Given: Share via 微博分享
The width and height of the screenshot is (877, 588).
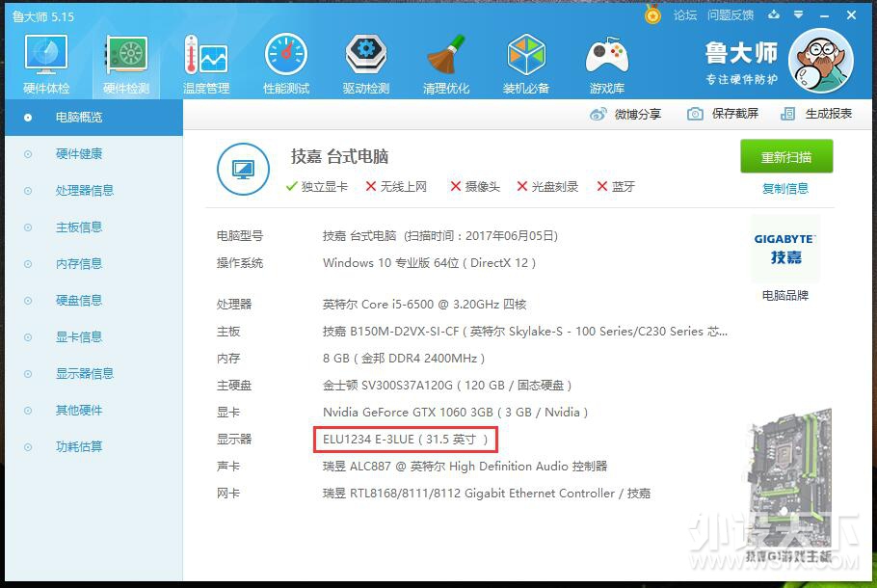Looking at the screenshot, I should pyautogui.click(x=625, y=114).
